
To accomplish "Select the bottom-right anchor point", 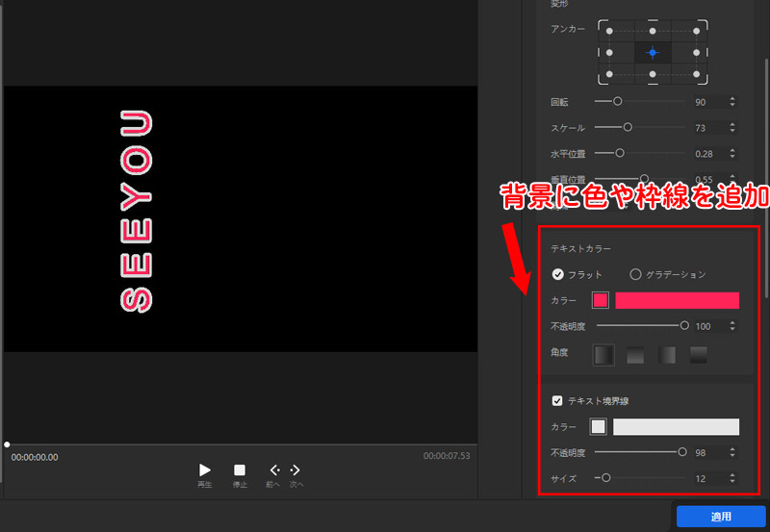I will click(x=696, y=74).
